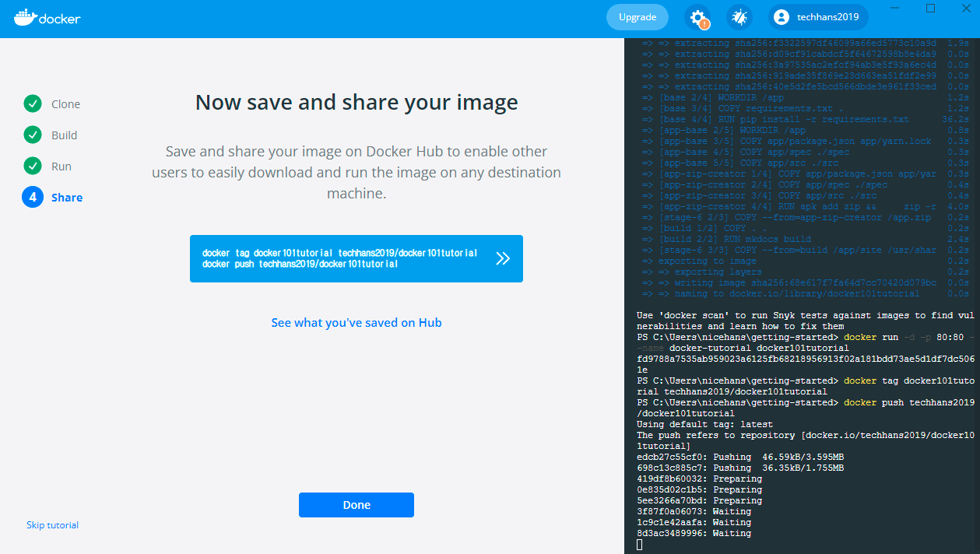The image size is (980, 554).
Task: Click the Docker whale logo
Action: point(47,17)
